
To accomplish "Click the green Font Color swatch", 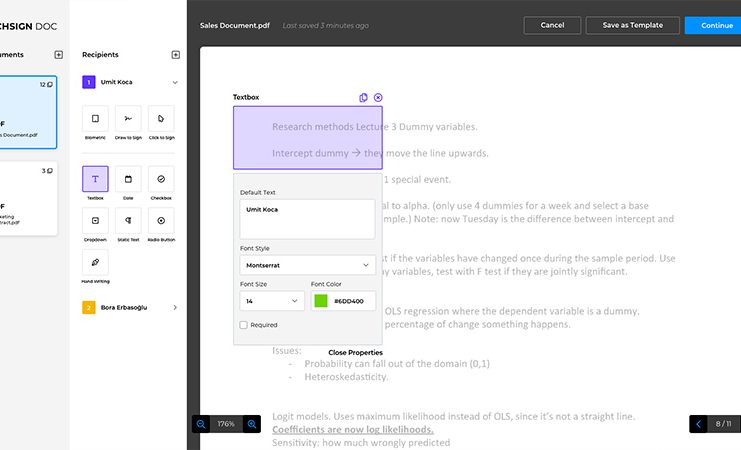I will [321, 301].
